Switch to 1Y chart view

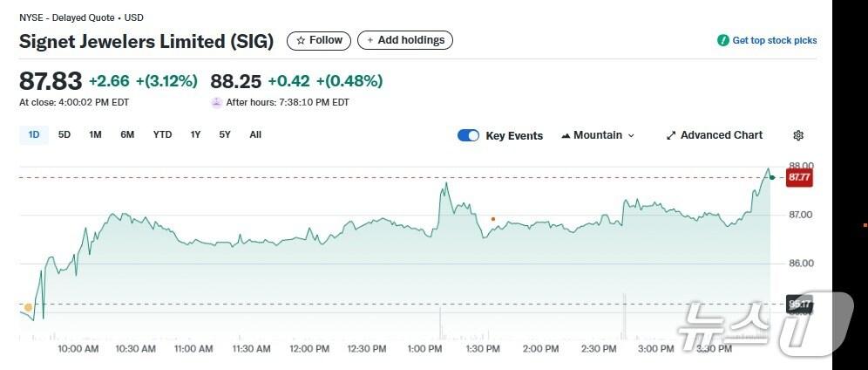pos(195,134)
